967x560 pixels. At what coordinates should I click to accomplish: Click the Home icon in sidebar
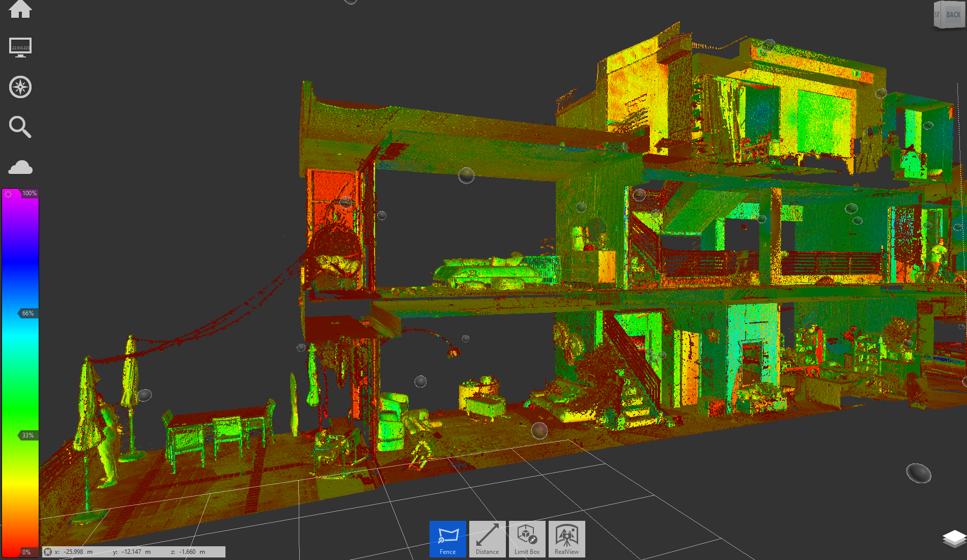[x=20, y=9]
